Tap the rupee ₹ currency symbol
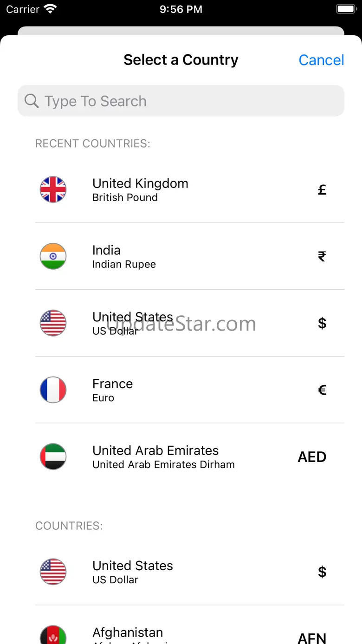Screen dimensions: 362x644 coord(322,256)
